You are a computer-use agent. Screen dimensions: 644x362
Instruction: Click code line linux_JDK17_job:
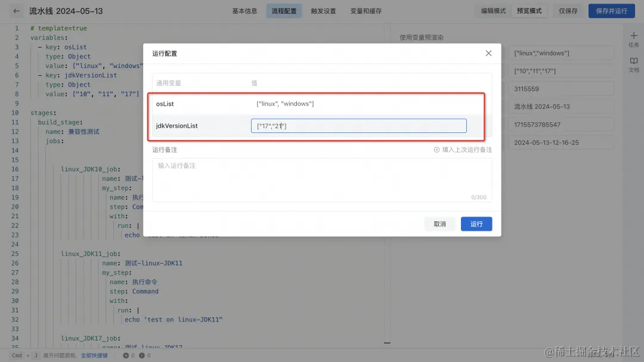91,338
